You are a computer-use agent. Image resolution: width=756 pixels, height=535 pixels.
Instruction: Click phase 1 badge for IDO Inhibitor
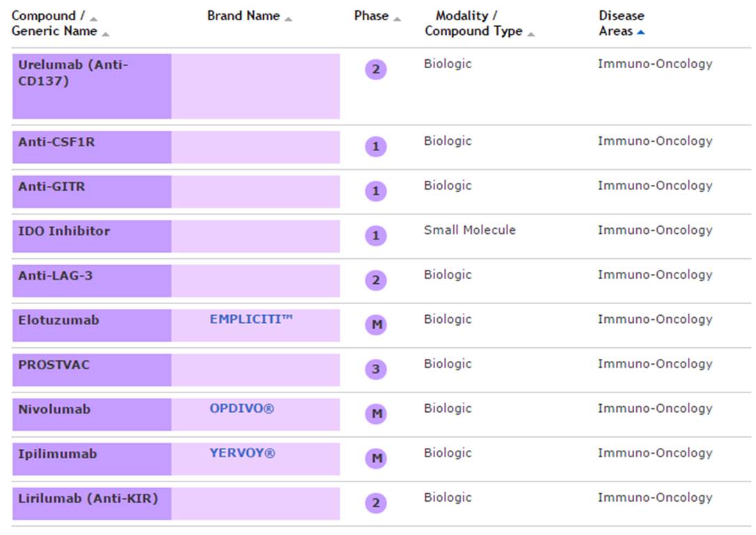coord(376,236)
